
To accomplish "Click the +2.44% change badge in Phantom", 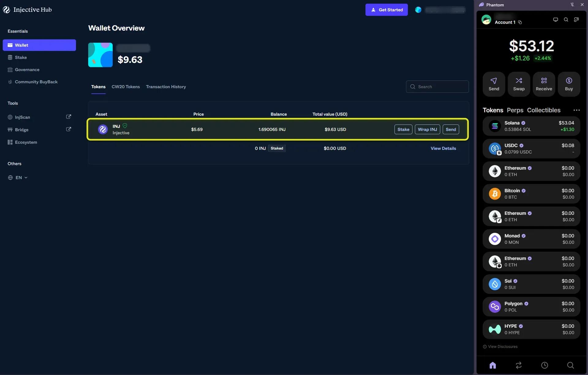I will 543,58.
